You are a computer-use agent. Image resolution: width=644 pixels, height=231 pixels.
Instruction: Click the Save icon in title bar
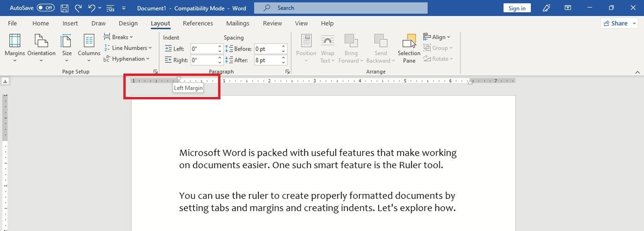tap(65, 8)
